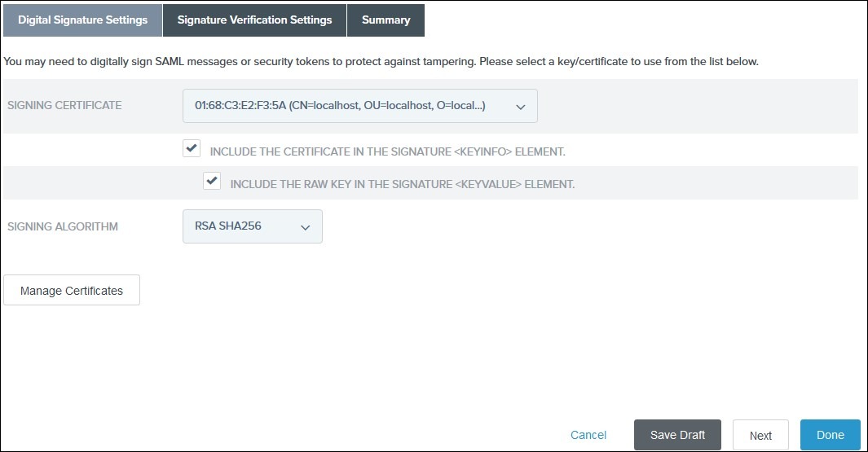This screenshot has width=868, height=452.
Task: Click the Cancel link
Action: click(x=588, y=435)
